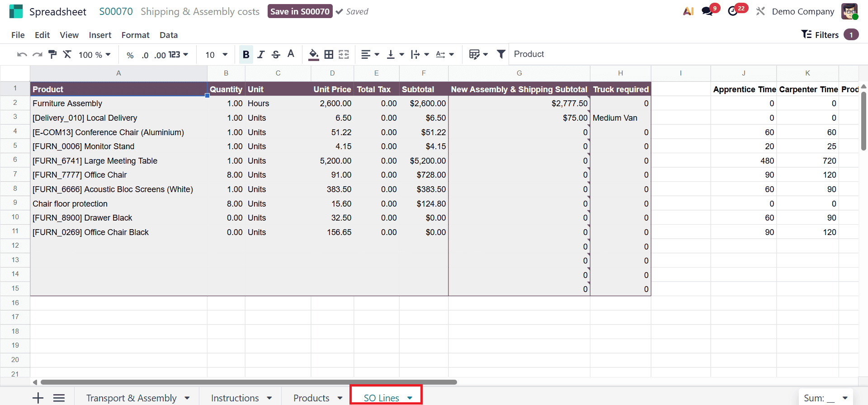The width and height of the screenshot is (868, 405).
Task: Click the merge cells icon
Action: [x=344, y=55]
